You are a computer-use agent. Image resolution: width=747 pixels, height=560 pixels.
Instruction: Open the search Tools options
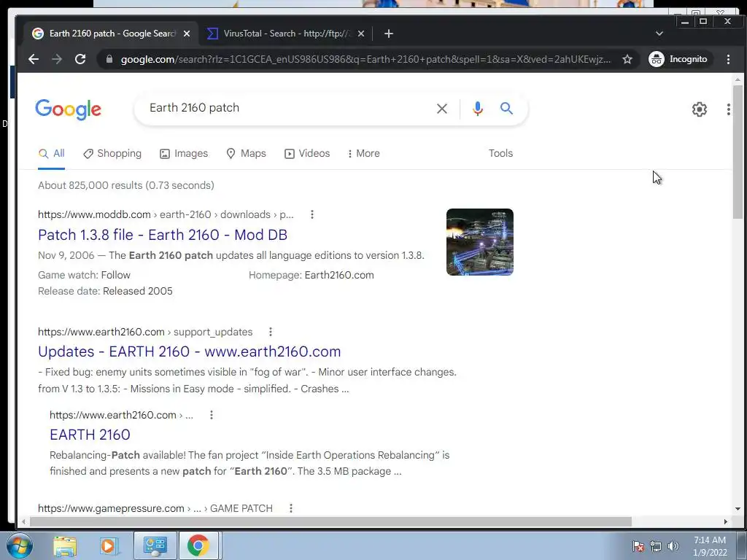coord(500,153)
